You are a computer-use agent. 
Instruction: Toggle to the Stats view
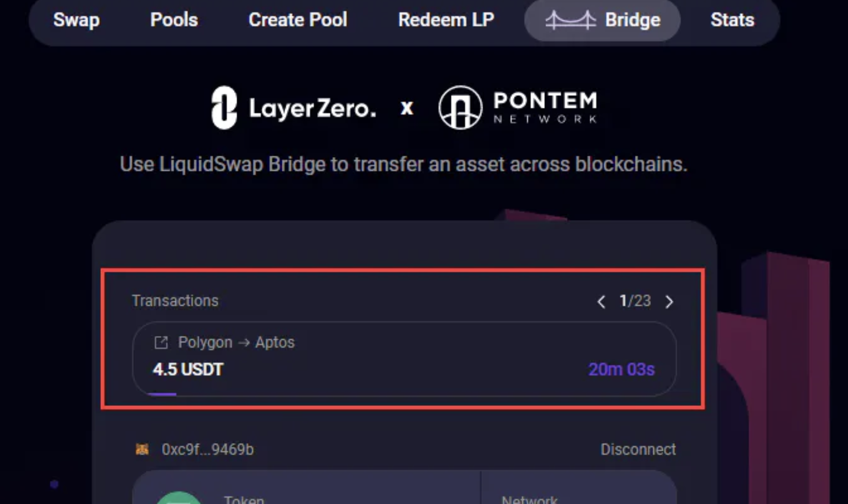732,19
